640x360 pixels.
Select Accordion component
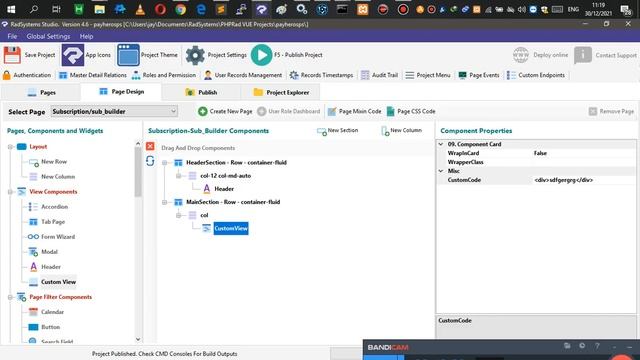(48, 207)
